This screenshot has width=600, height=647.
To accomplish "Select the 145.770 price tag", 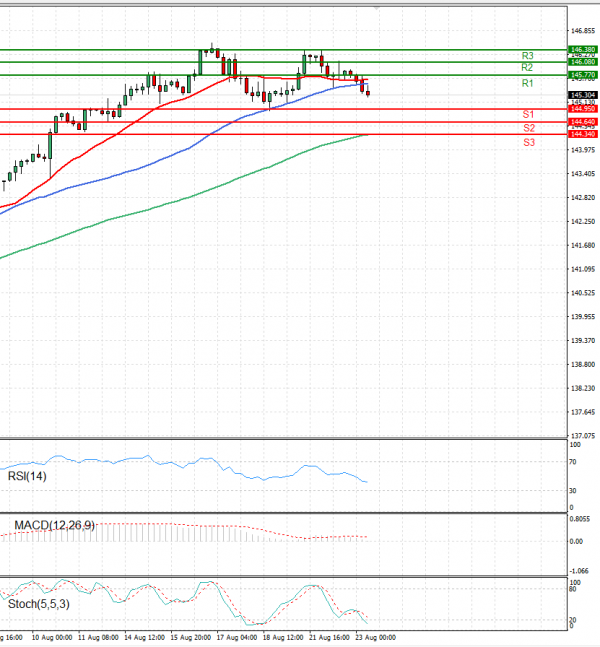I will 583,75.
